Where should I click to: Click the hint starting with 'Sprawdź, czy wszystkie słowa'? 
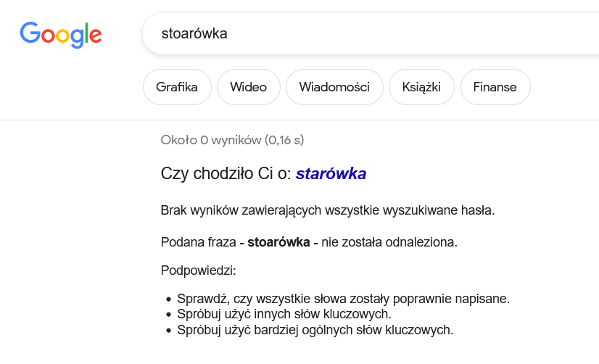click(344, 299)
